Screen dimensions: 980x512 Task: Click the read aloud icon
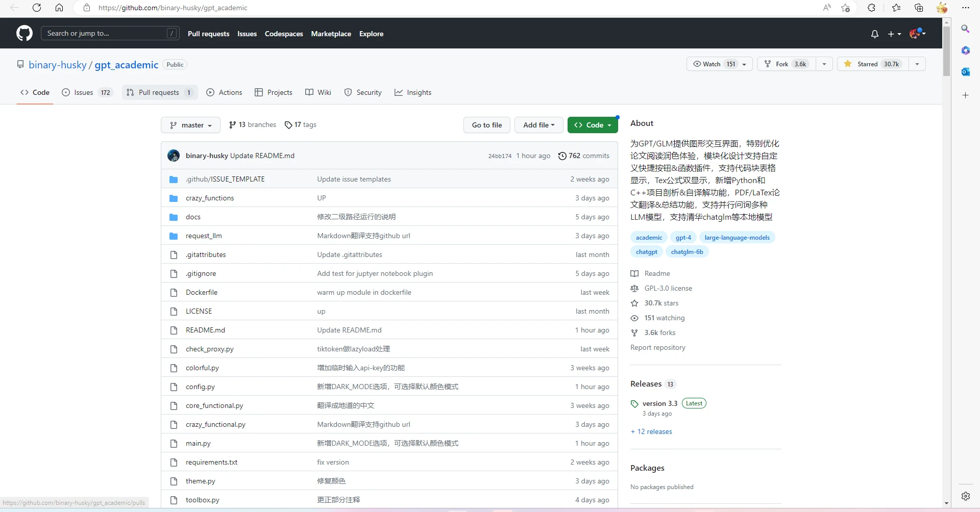[827, 8]
